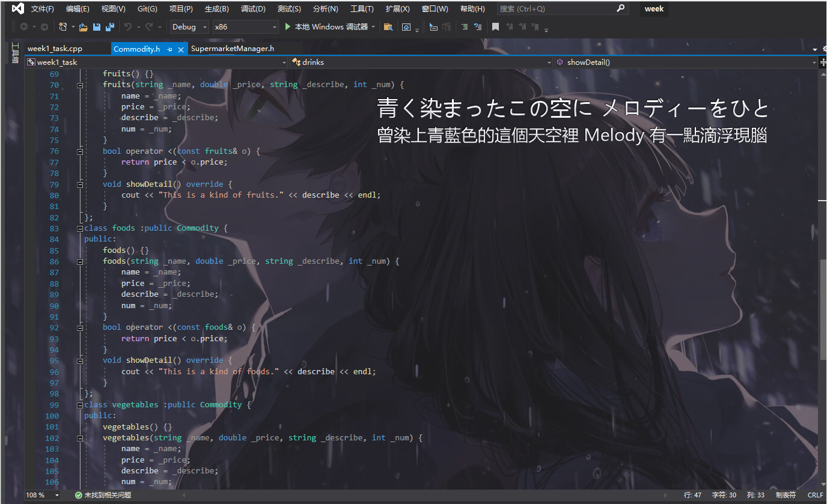Open the 生成(B) menu

pos(216,9)
